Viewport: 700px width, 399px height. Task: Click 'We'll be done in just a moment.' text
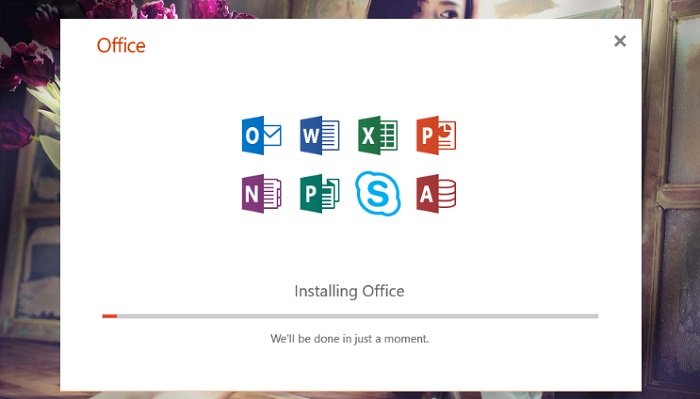tap(350, 339)
